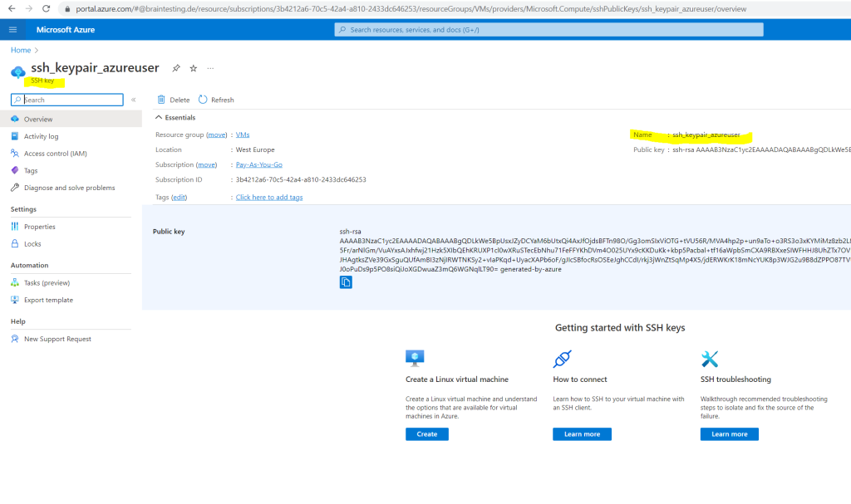Click 'Click here to add tags' link
The width and height of the screenshot is (851, 504).
click(x=269, y=198)
